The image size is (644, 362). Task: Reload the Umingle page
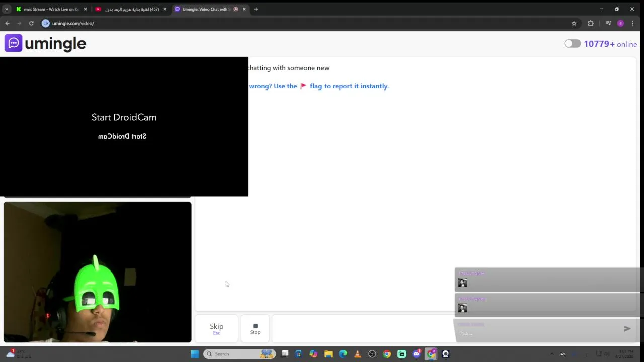(31, 23)
